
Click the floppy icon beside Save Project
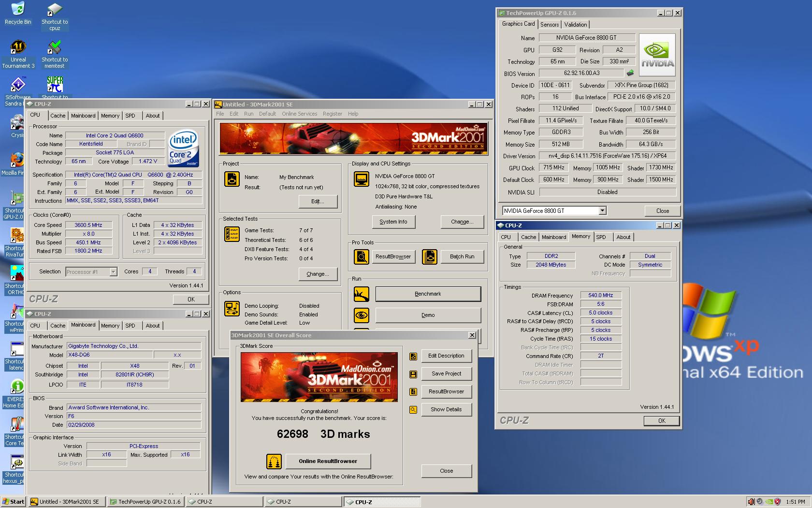tap(413, 374)
